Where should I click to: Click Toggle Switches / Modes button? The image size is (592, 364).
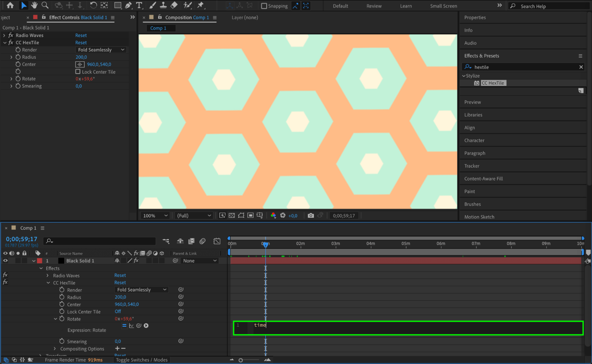pyautogui.click(x=142, y=360)
